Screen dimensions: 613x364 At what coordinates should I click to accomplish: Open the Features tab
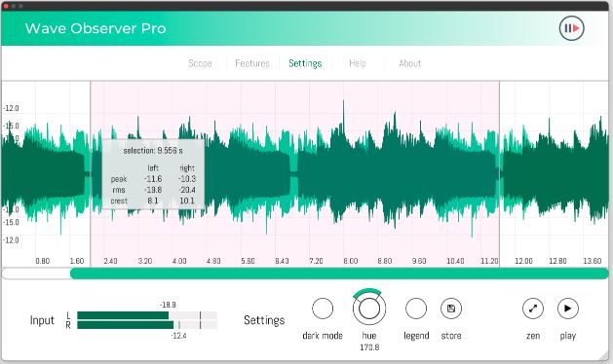pyautogui.click(x=252, y=63)
